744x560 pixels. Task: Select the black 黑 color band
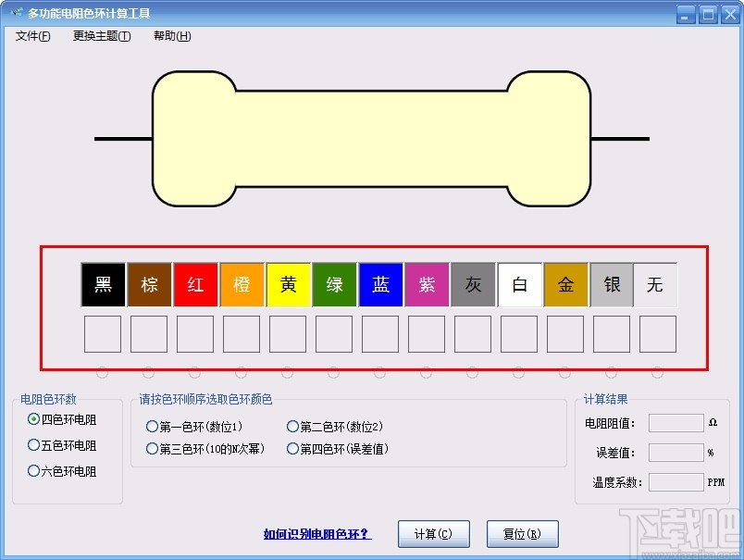[103, 284]
